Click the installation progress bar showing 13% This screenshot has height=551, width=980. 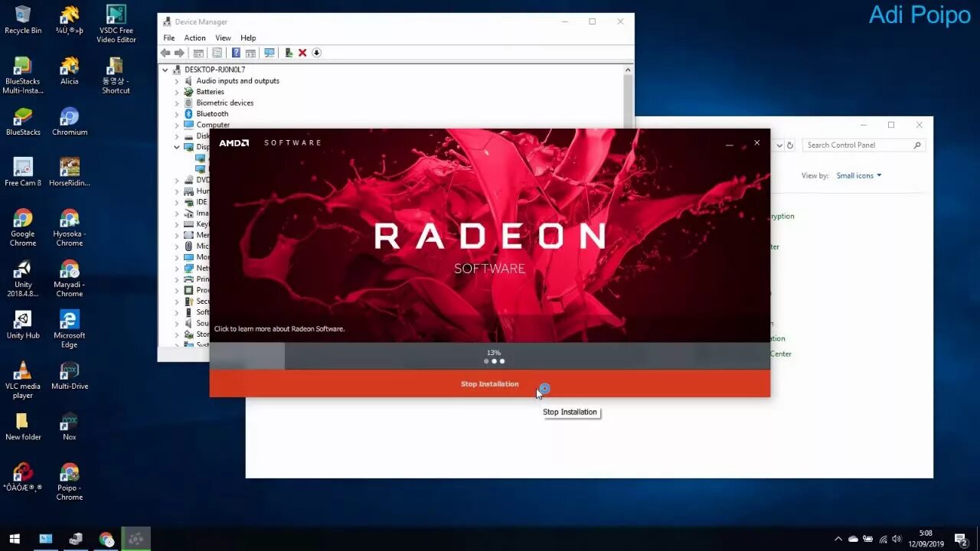tap(490, 357)
